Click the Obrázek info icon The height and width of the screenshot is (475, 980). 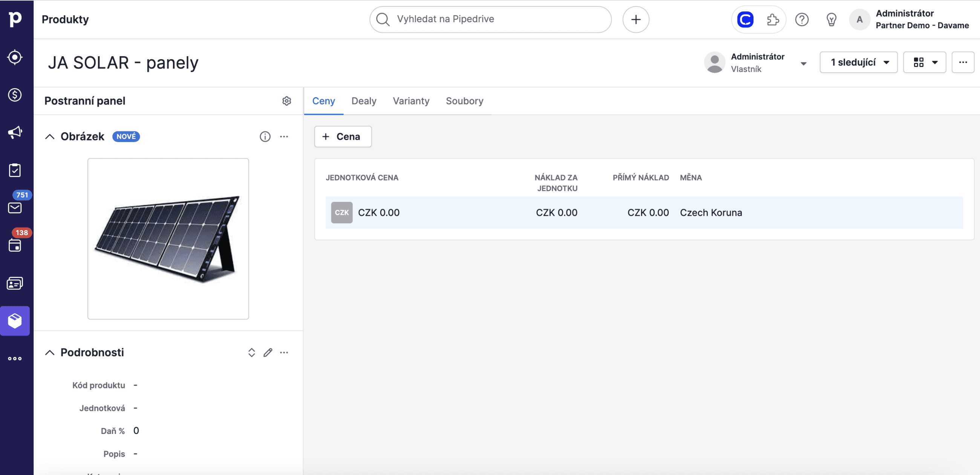[265, 136]
